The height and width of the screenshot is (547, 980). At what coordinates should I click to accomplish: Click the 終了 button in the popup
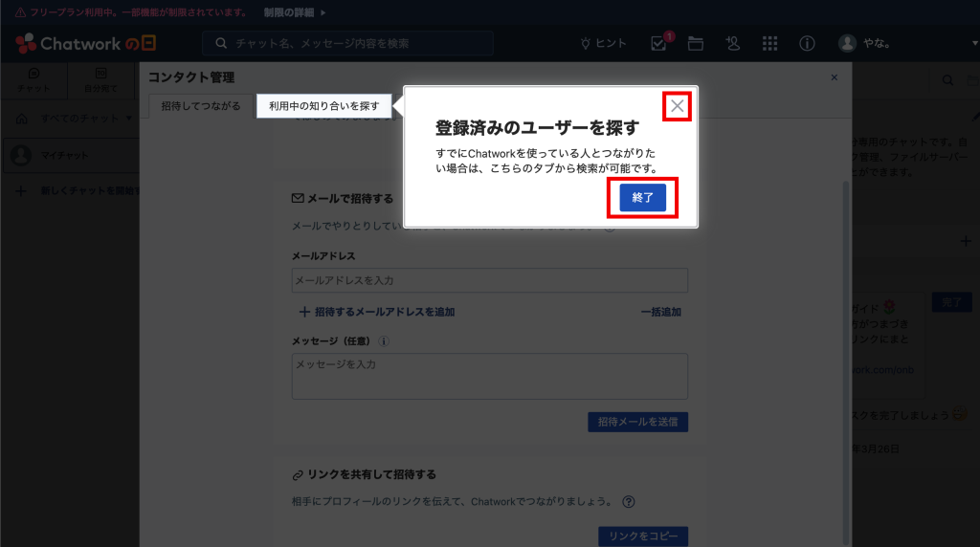point(642,197)
